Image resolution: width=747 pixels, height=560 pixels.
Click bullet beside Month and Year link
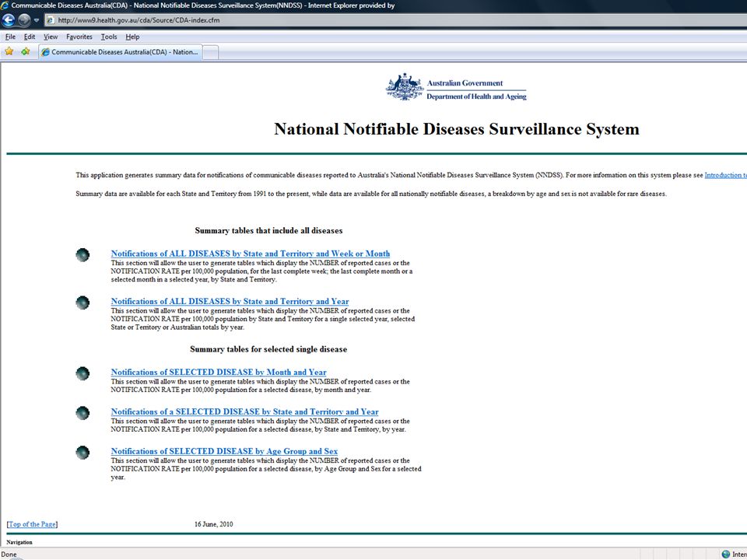[x=82, y=373]
